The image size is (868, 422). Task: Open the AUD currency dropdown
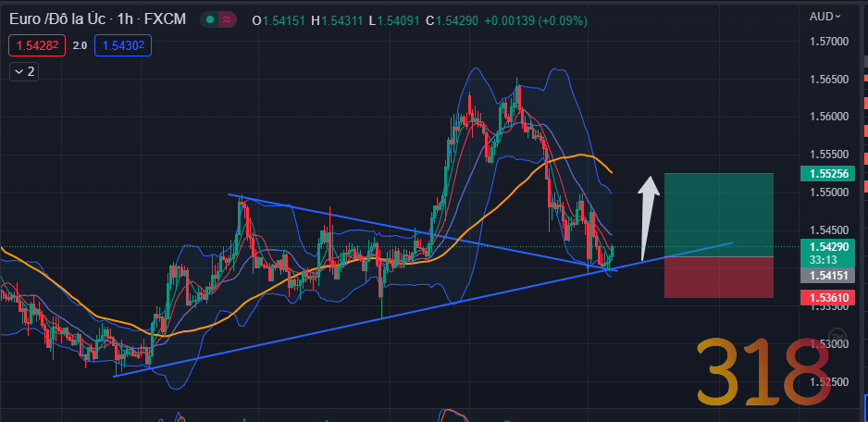click(825, 17)
